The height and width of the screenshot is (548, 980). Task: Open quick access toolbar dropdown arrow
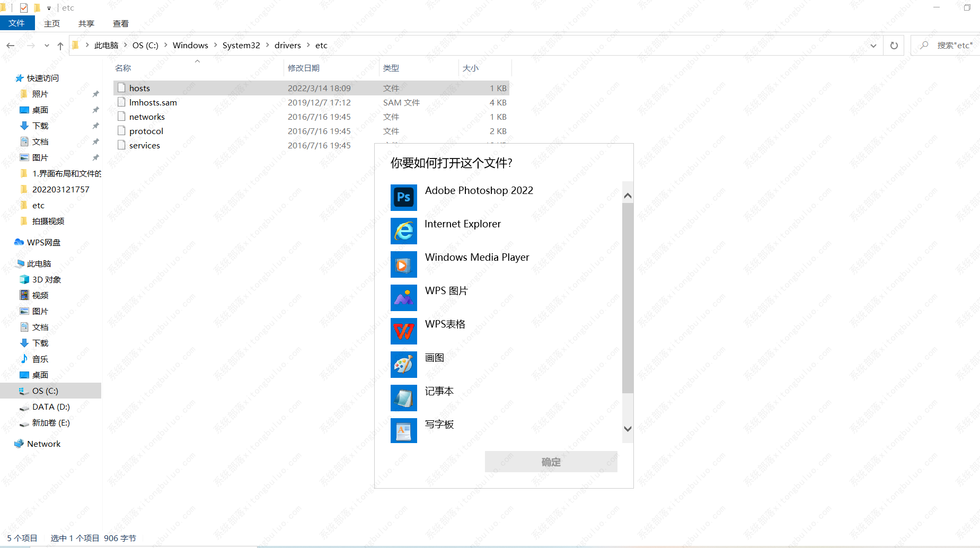coord(49,8)
